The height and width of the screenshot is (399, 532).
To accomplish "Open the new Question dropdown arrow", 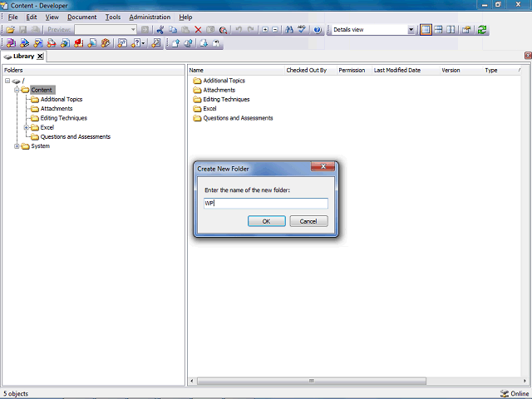I will pyautogui.click(x=143, y=43).
